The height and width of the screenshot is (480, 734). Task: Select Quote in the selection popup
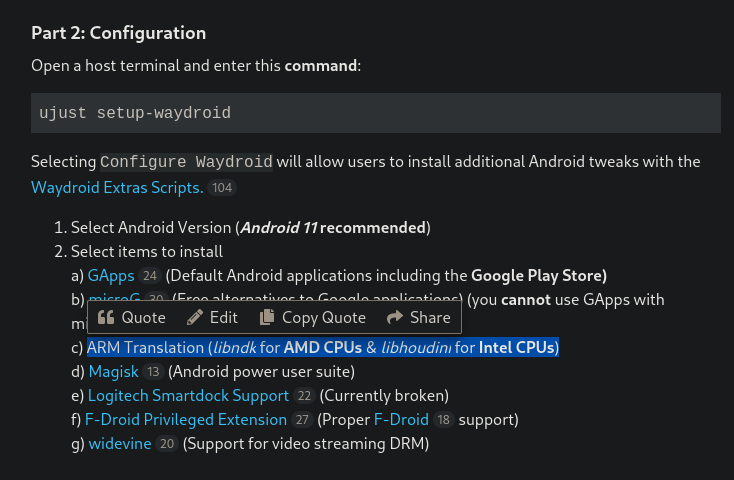pyautogui.click(x=143, y=318)
